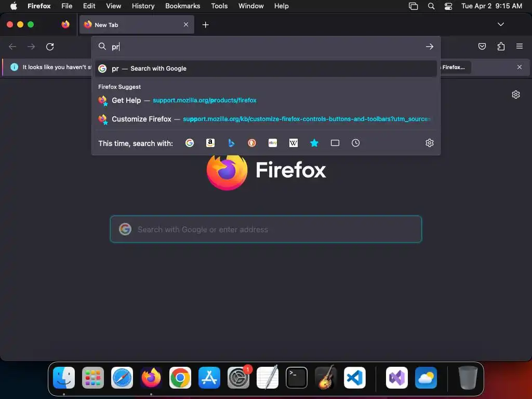Open Control Center in menu bar
Viewport: 532px width, 399px height.
tap(448, 6)
